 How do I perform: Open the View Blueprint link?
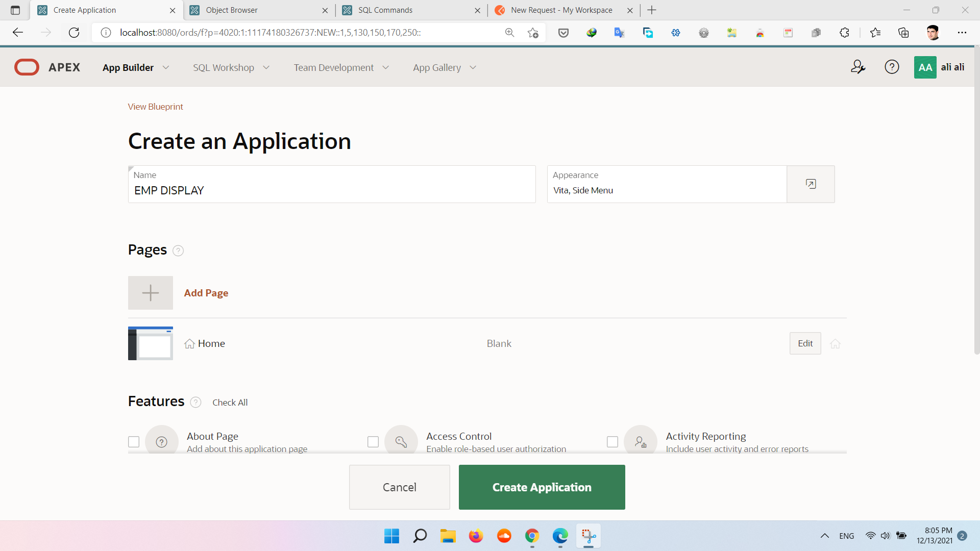coord(155,107)
